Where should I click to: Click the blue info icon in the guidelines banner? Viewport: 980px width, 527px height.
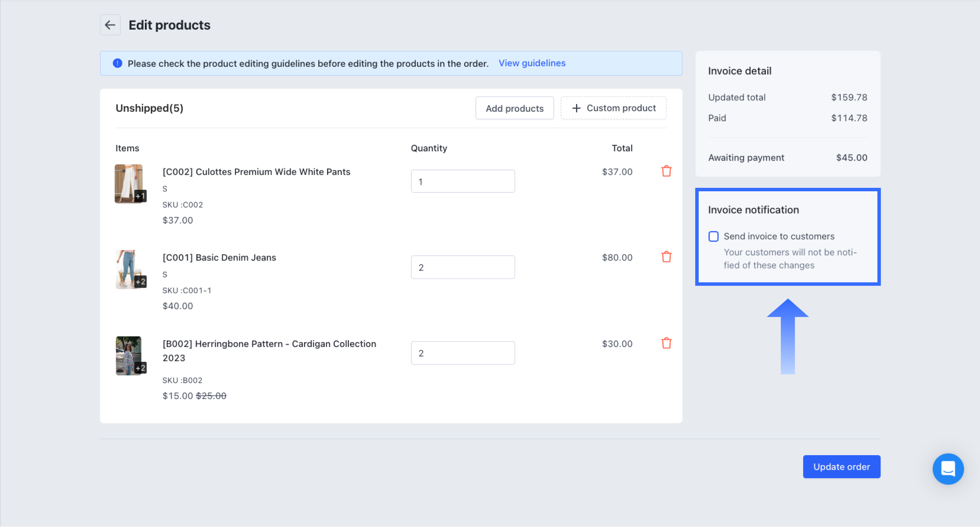[x=118, y=63]
